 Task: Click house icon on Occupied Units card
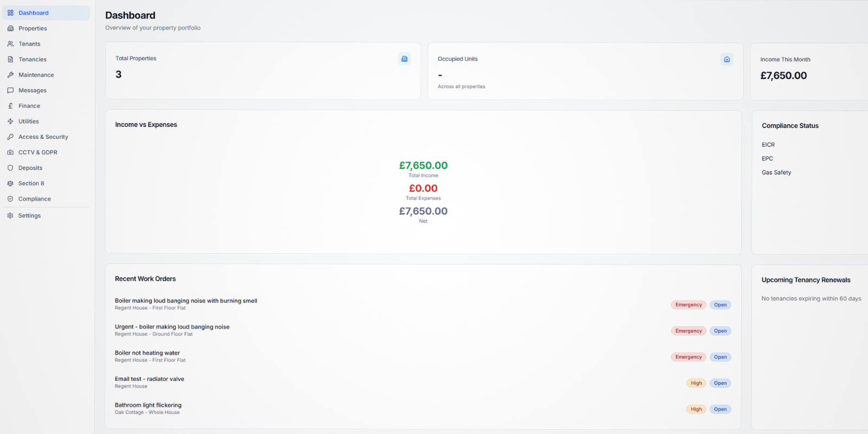pyautogui.click(x=727, y=59)
